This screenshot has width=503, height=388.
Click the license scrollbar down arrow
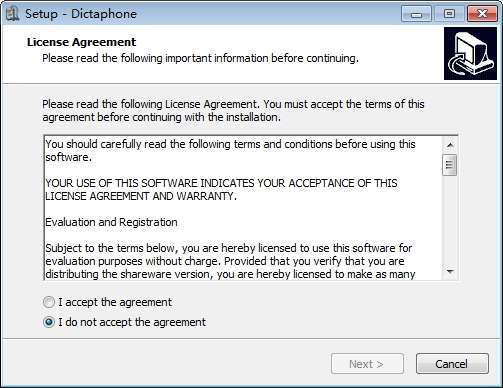[x=450, y=271]
